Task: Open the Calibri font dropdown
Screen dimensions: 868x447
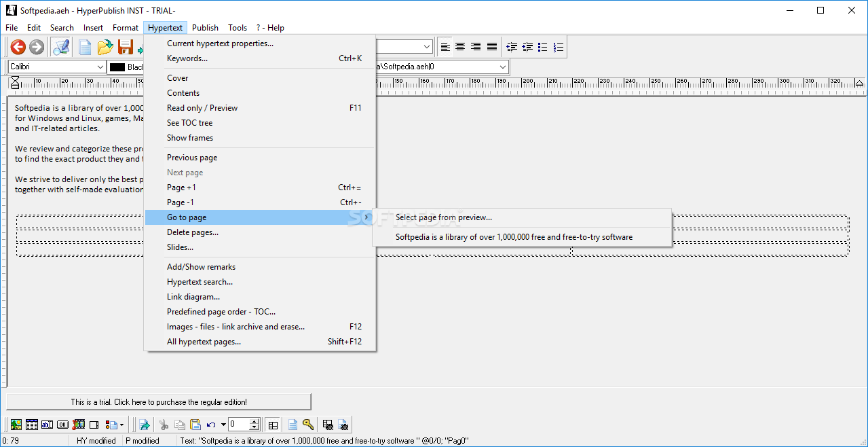Action: (100, 67)
